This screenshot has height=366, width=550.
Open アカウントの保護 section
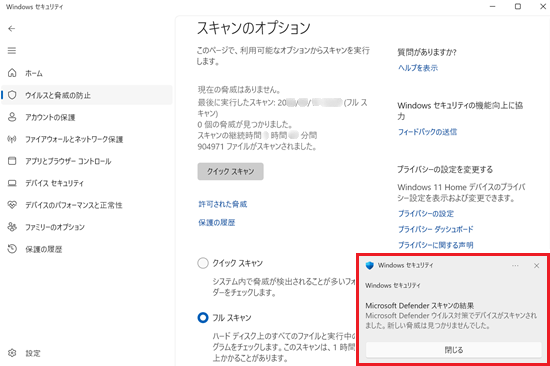pyautogui.click(x=50, y=118)
